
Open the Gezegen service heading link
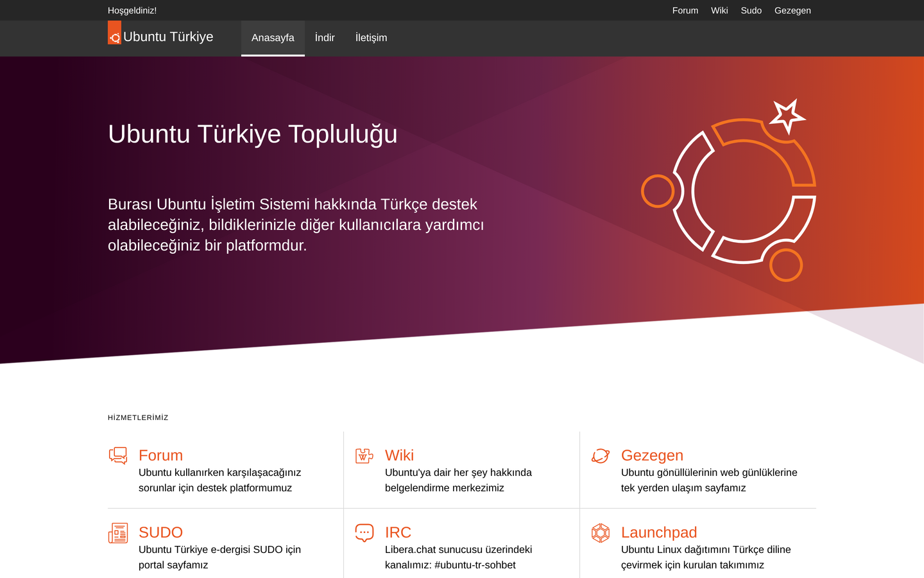(x=652, y=455)
